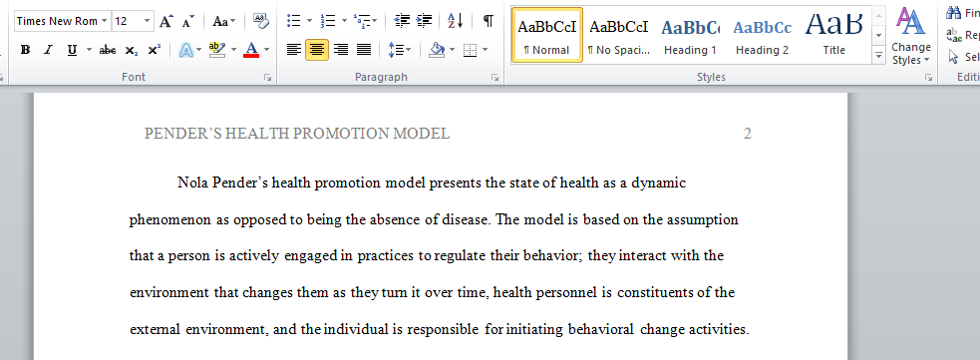Toggle Underline formatting
The height and width of the screenshot is (360, 980).
tap(72, 50)
